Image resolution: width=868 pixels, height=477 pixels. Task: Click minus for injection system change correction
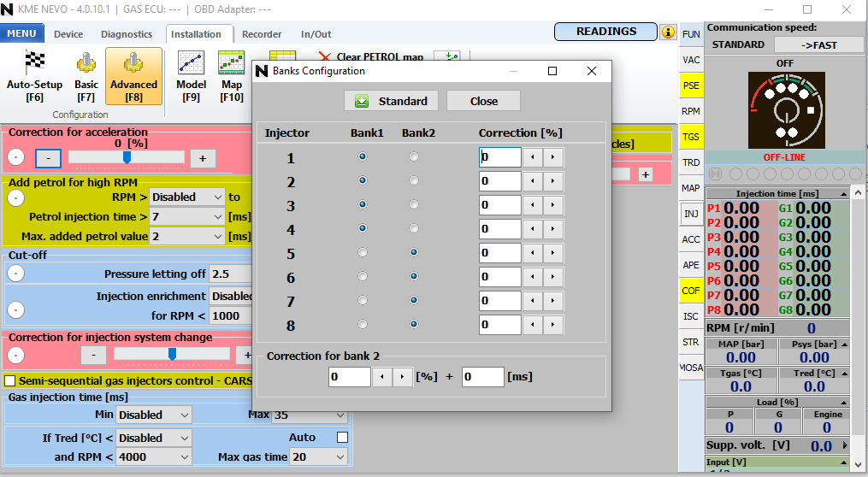tap(93, 355)
